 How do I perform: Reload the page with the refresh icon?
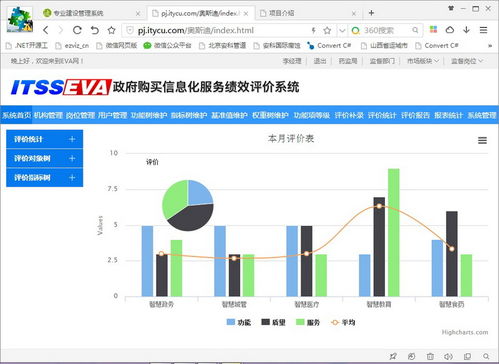point(77,30)
